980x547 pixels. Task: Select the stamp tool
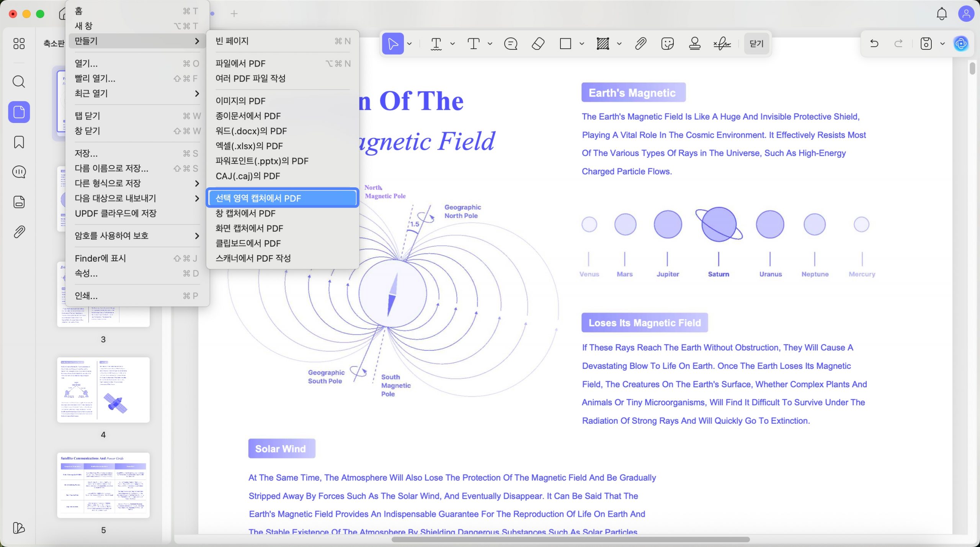point(694,44)
